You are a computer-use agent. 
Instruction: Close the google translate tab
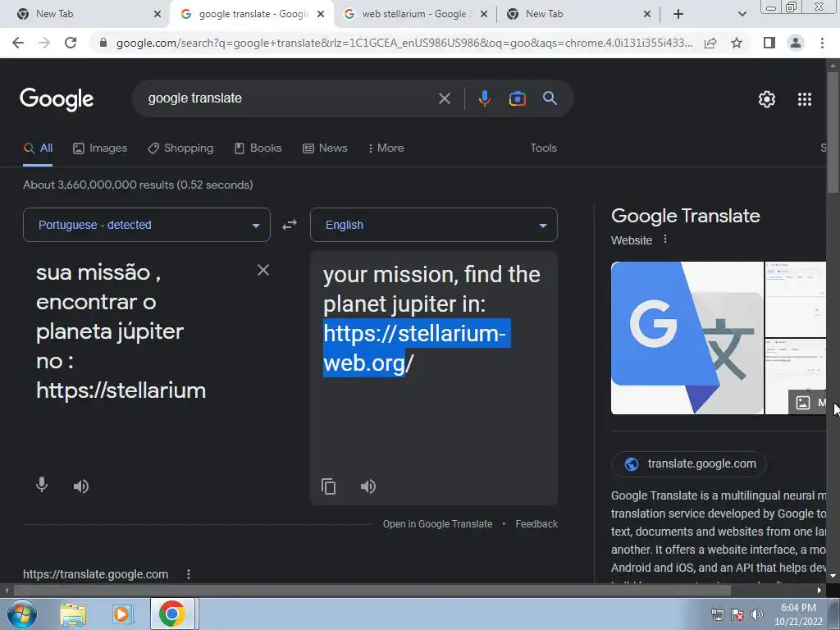click(321, 14)
